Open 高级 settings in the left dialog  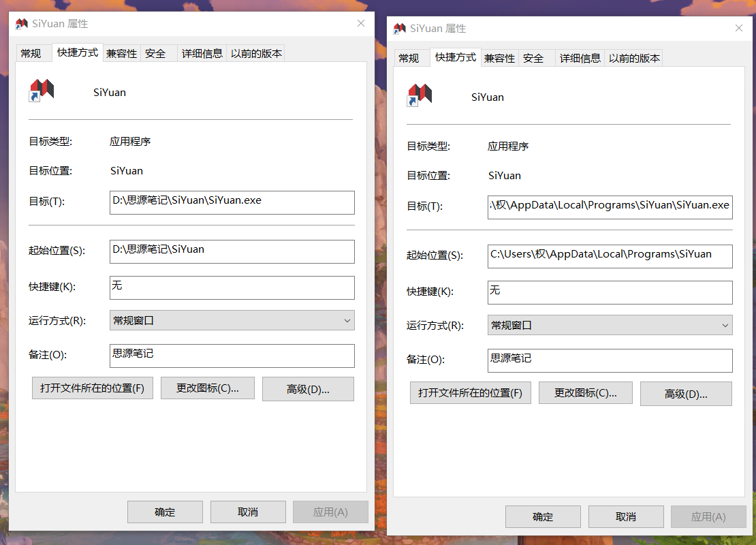click(x=307, y=388)
